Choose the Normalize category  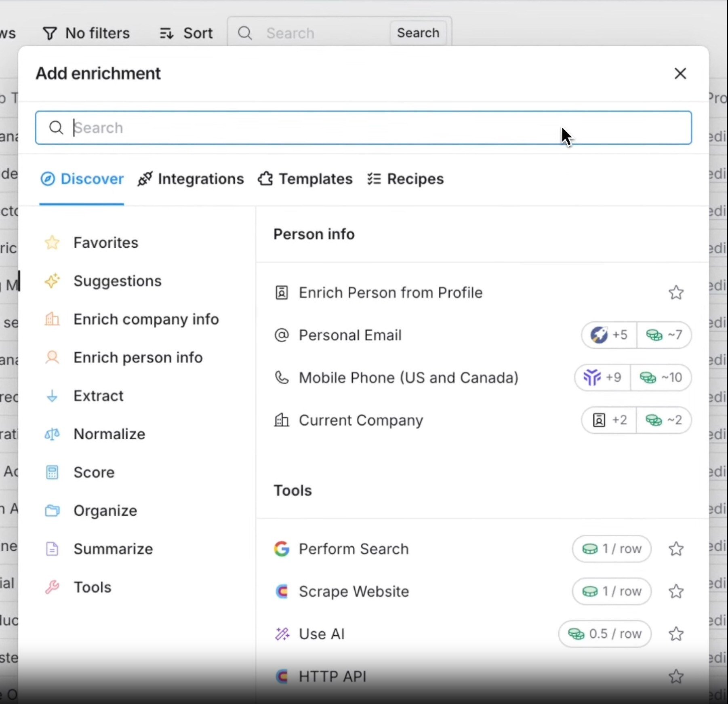[x=109, y=434]
